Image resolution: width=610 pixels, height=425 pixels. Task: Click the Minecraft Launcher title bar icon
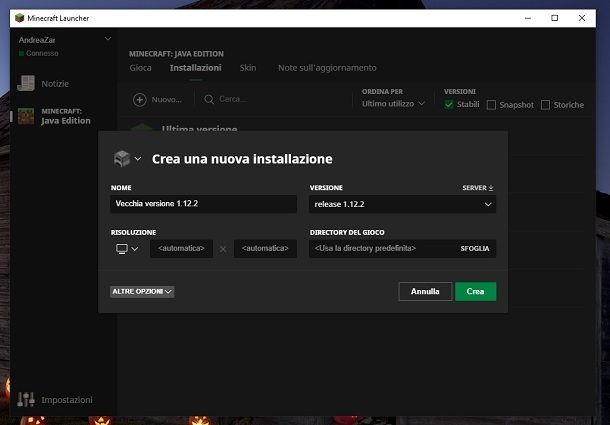point(19,18)
